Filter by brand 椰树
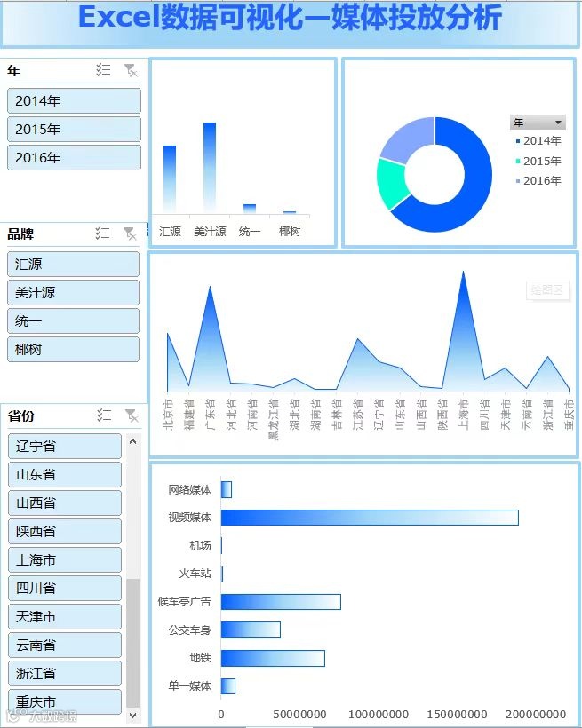Viewport: 582px width, 728px height. 73,349
